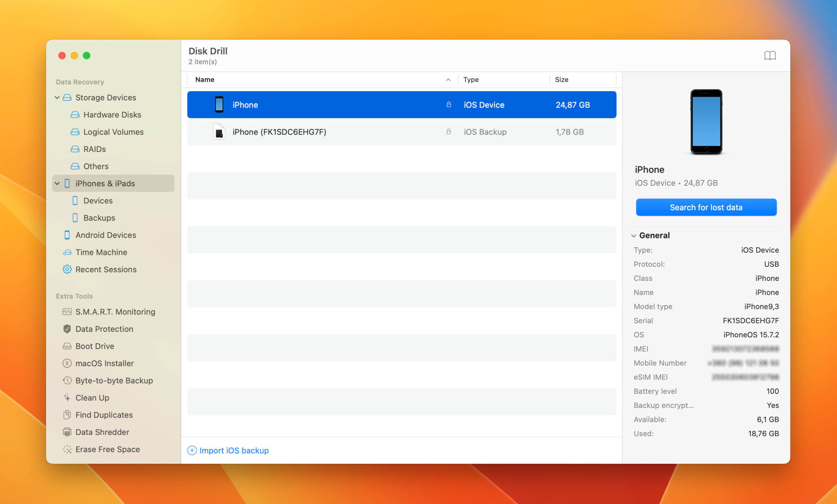The height and width of the screenshot is (504, 837).
Task: Select the Data Shredder icon
Action: tap(68, 432)
